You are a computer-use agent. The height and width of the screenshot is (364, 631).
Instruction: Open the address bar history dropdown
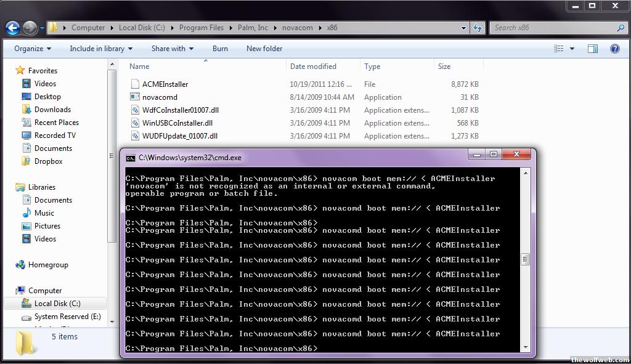[x=463, y=28]
